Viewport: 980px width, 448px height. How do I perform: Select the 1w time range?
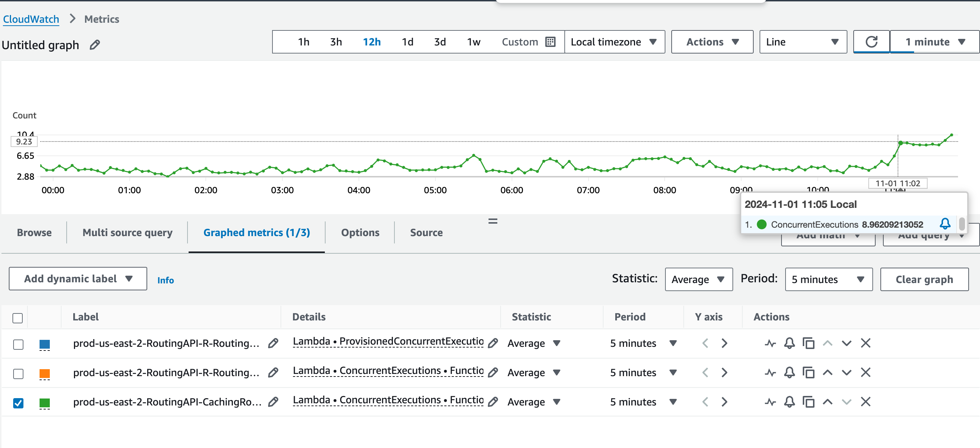coord(474,42)
